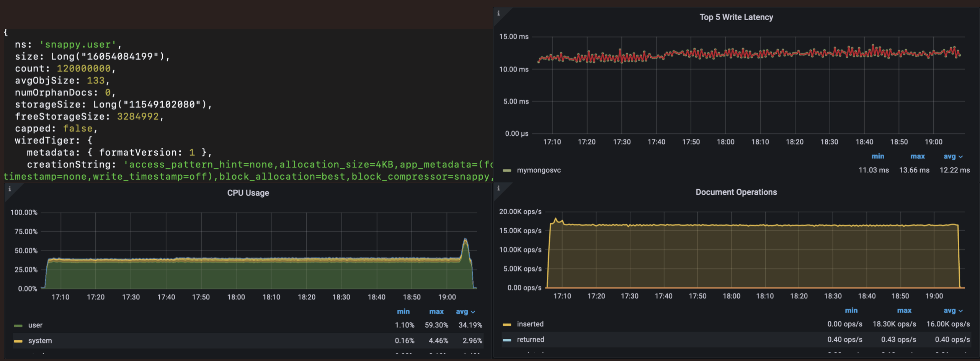This screenshot has width=980, height=361.
Task: Click the 100.00% axis label in CPU Usage
Action: coord(24,213)
